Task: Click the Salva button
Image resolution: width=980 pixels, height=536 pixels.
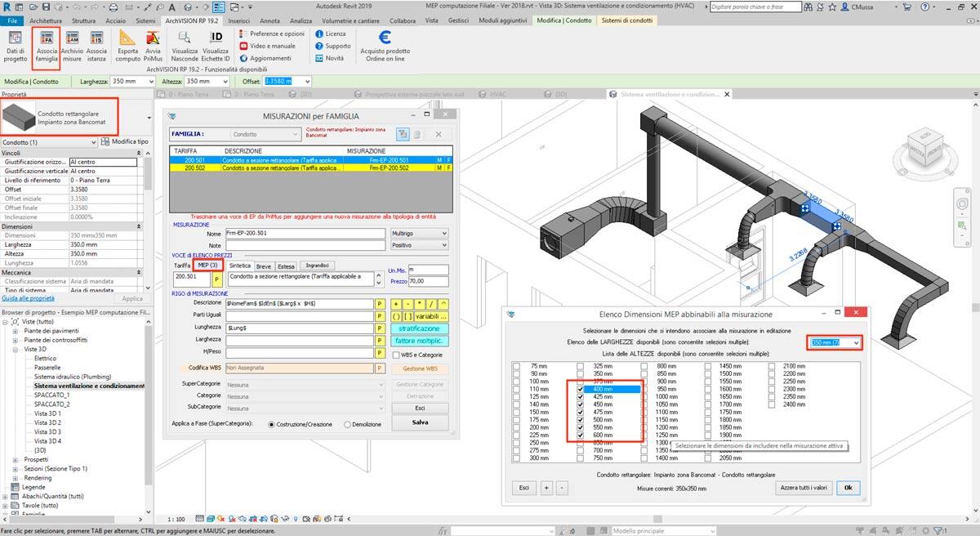Action: pos(420,422)
